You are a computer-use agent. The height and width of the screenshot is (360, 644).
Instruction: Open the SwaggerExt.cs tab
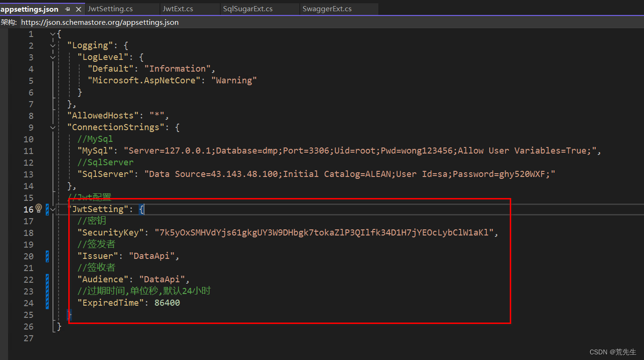coord(327,9)
